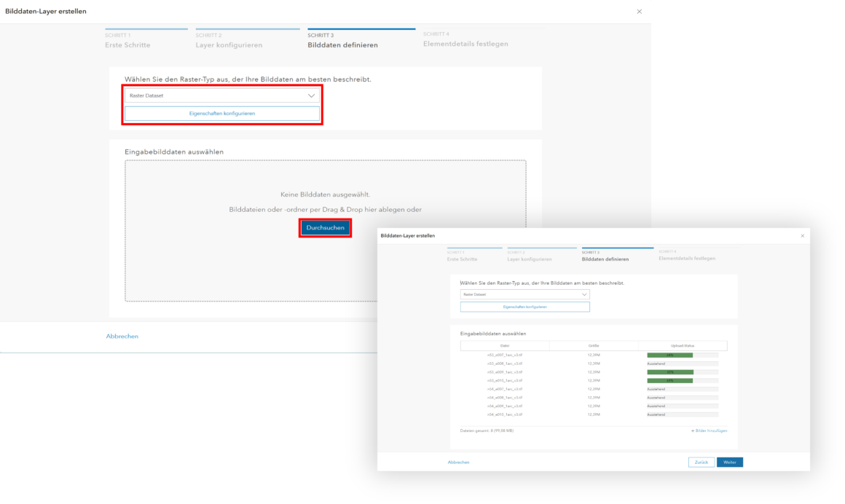Select file n54_e009_1arc_v3.tif in the table

pos(505,406)
